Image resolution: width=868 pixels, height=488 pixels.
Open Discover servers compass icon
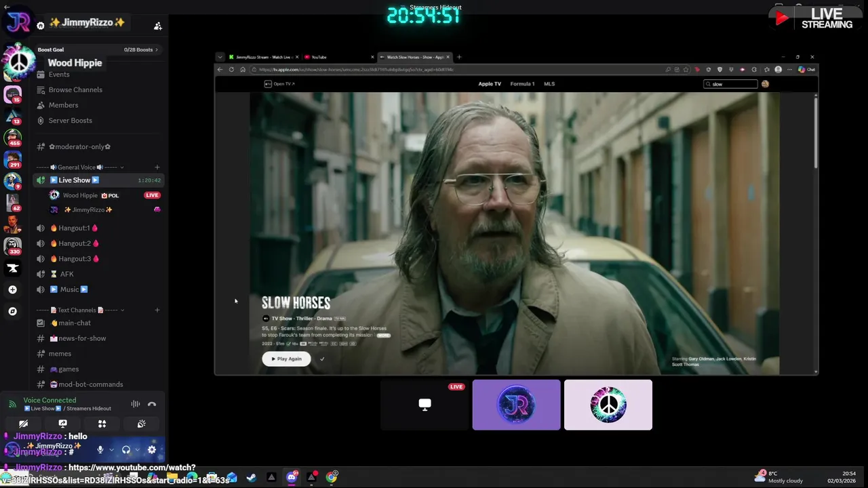[x=12, y=311]
